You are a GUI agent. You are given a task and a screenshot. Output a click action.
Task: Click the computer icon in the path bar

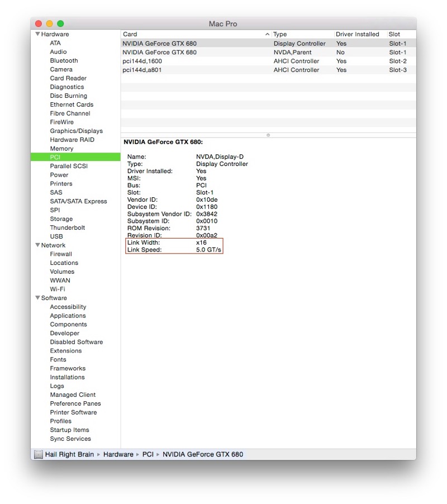coord(38,454)
